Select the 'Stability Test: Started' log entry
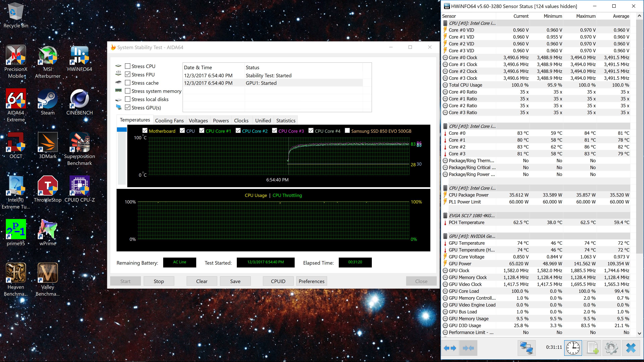The width and height of the screenshot is (644, 362). 273,75
